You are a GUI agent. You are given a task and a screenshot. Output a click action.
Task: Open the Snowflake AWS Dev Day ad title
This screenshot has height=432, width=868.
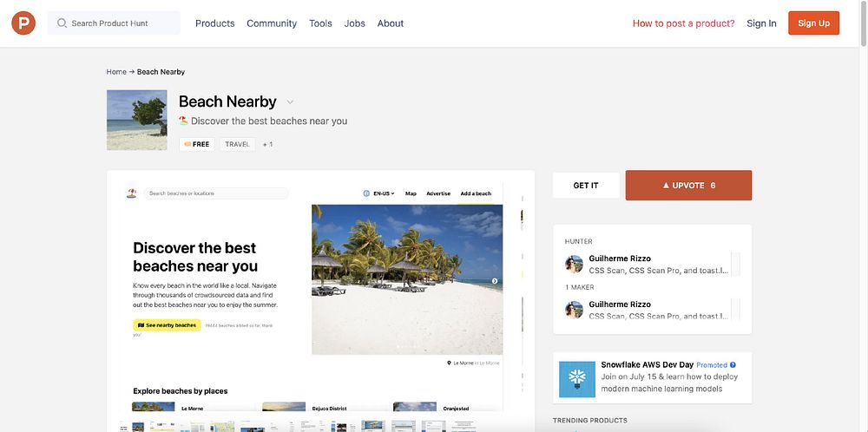(x=648, y=365)
